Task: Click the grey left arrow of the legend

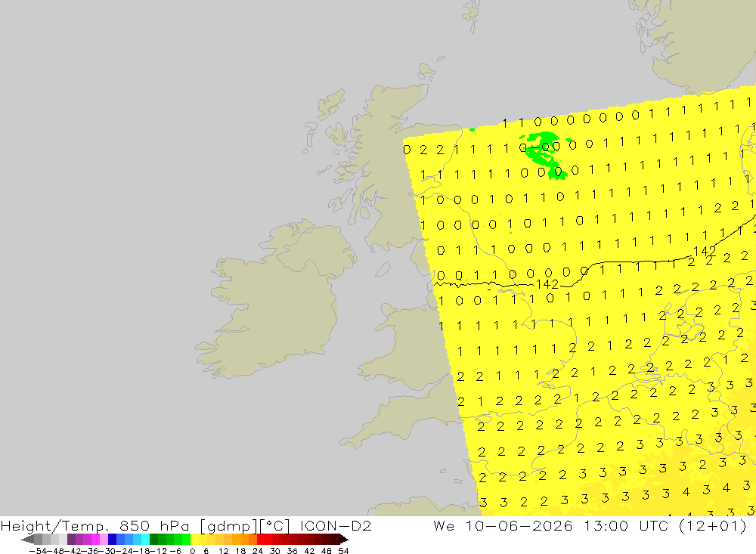Action: click(27, 539)
